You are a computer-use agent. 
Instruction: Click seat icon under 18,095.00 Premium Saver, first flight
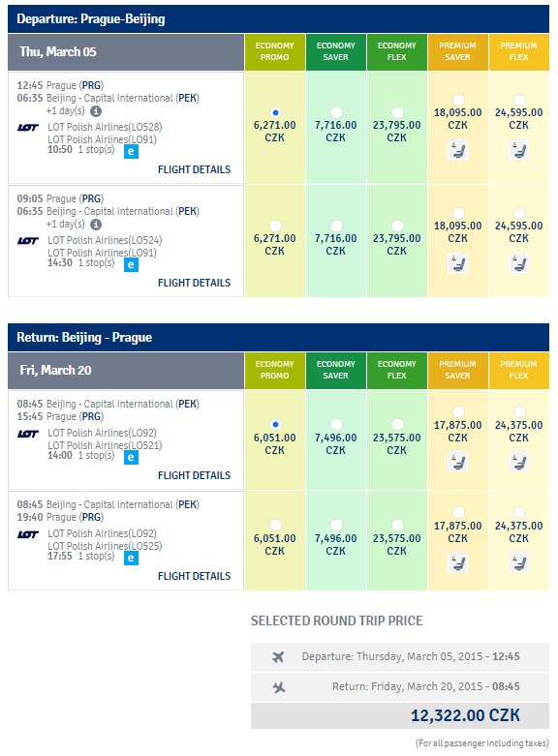point(457,150)
